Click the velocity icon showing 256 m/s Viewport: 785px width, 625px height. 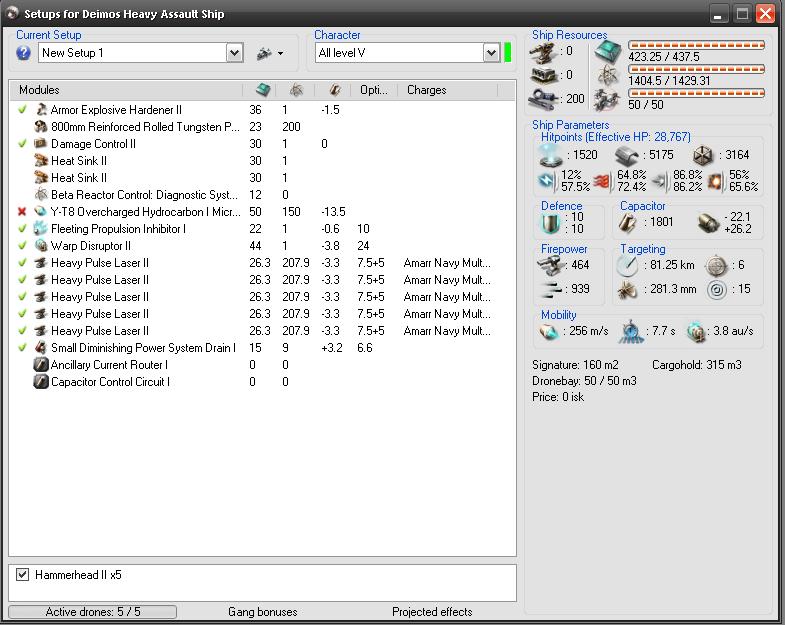point(549,332)
